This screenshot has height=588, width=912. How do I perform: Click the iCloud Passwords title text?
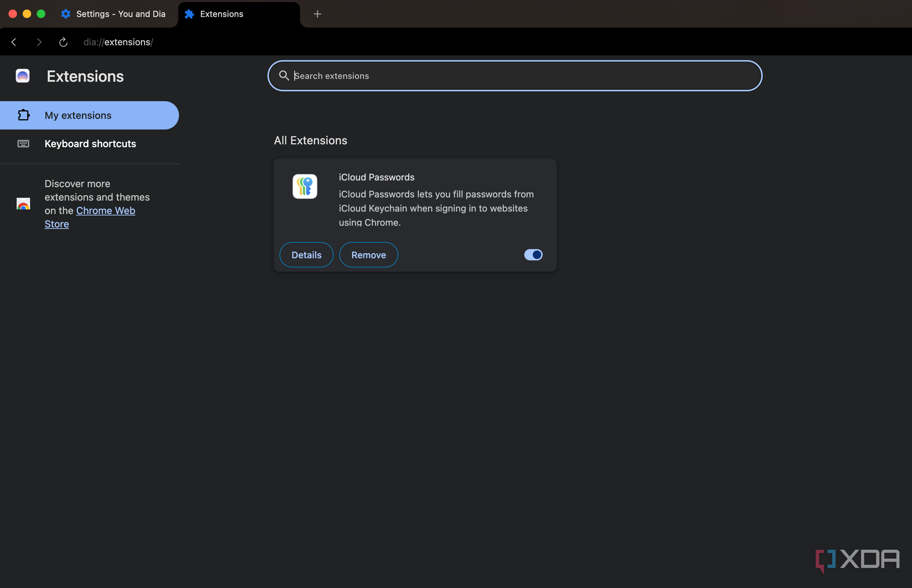pos(376,177)
